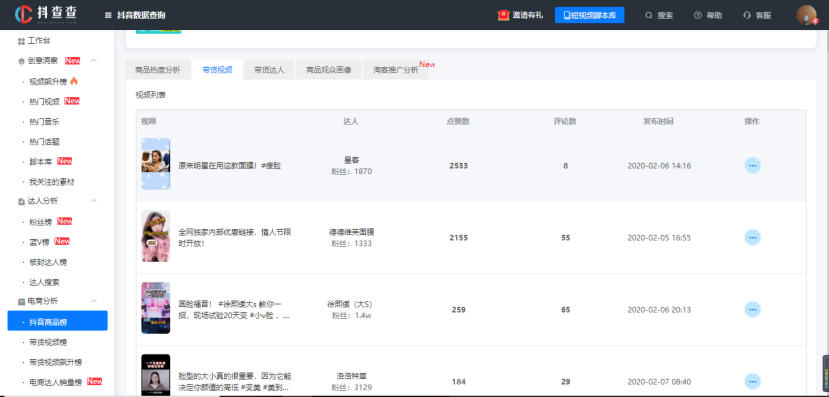Switch to 商品热度分析 tab

pos(158,70)
